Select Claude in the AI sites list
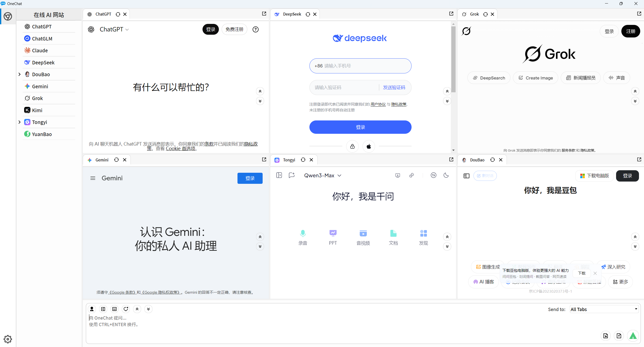644x347 pixels. point(40,51)
